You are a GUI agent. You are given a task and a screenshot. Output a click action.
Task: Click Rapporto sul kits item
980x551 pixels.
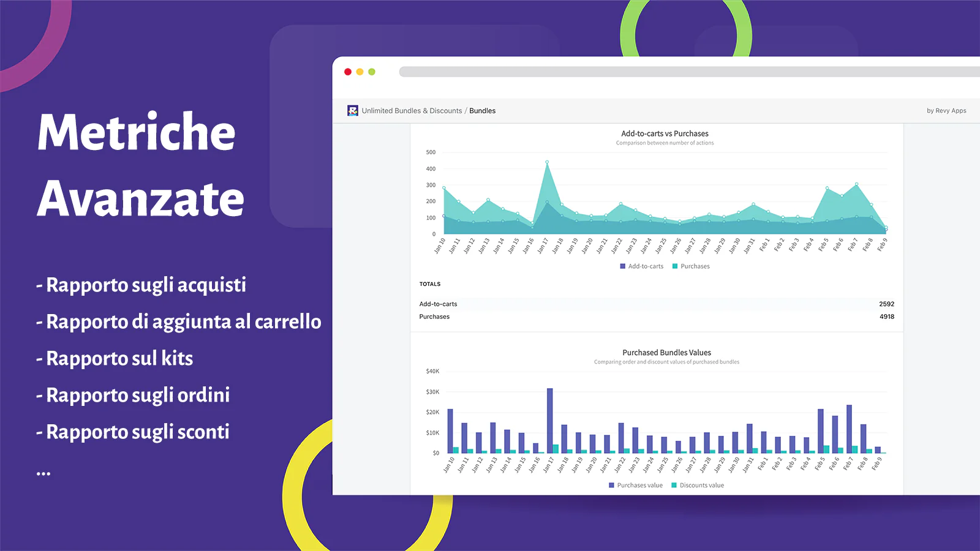(115, 359)
